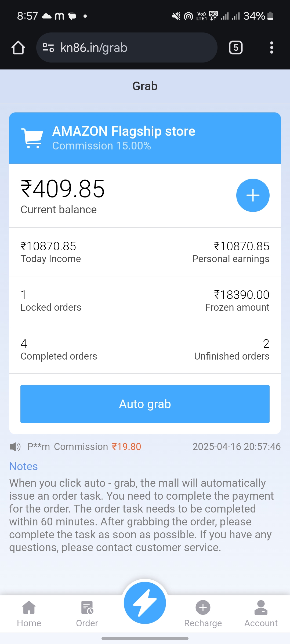Tap the Unfinished orders count
This screenshot has height=644, width=290.
(266, 344)
